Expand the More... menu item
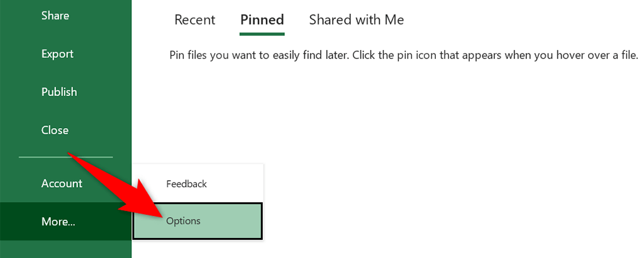The width and height of the screenshot is (644, 258). tap(58, 221)
